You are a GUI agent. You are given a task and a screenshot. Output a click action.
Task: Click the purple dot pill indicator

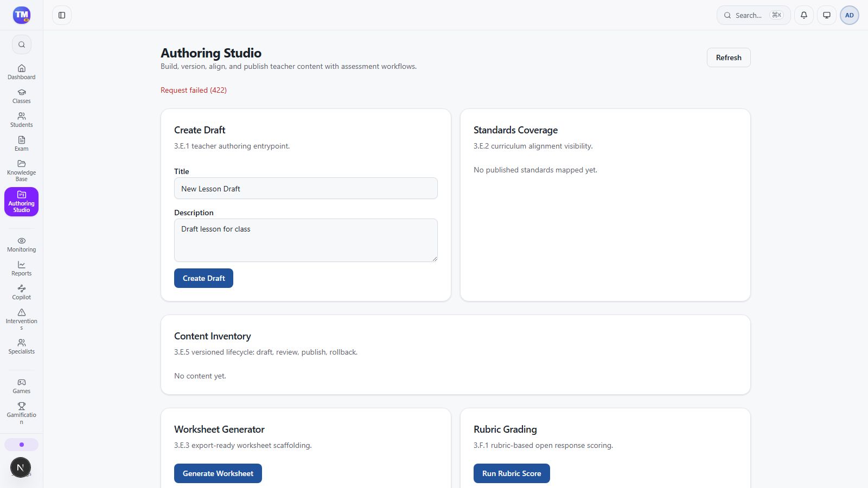pos(22,445)
